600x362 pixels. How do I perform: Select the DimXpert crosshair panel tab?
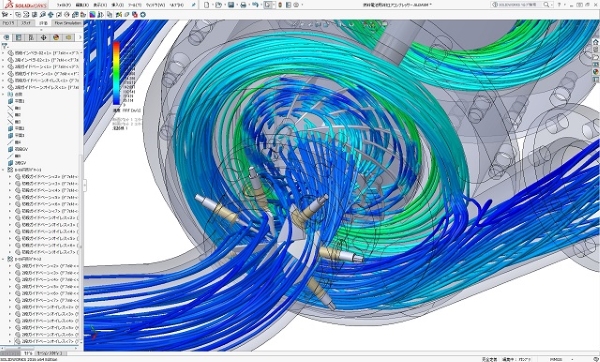click(x=43, y=37)
